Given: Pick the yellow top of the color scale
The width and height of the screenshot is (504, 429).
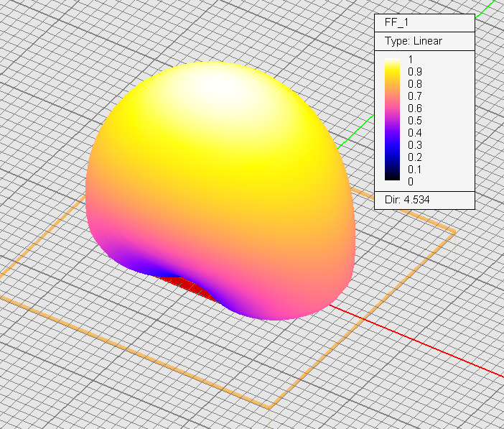Looking at the screenshot, I should (x=392, y=63).
